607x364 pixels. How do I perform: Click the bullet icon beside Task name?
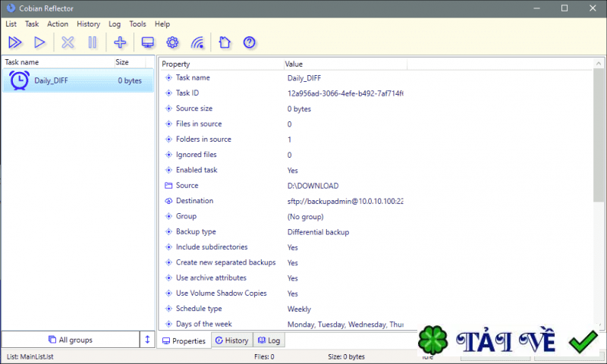[x=168, y=78]
